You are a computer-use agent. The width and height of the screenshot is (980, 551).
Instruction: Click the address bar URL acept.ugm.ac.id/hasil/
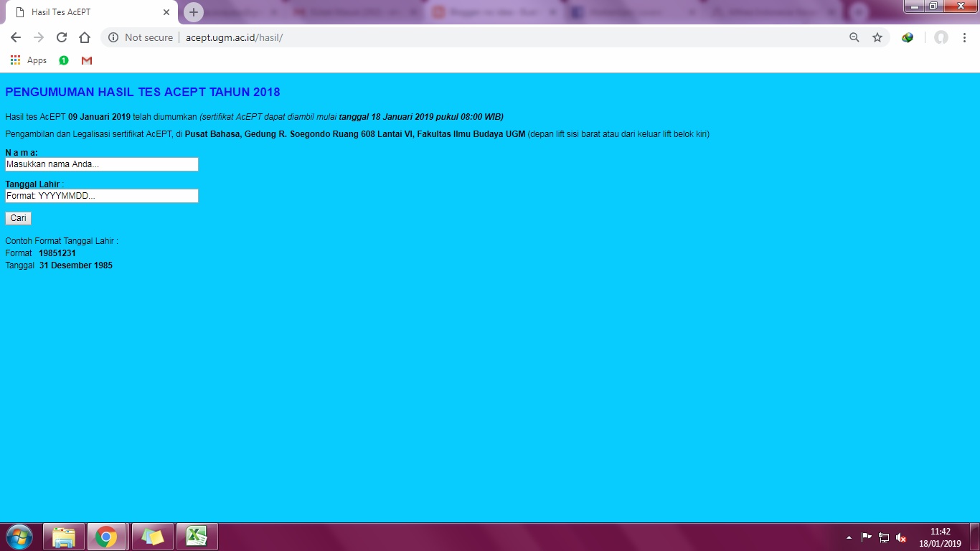point(234,37)
